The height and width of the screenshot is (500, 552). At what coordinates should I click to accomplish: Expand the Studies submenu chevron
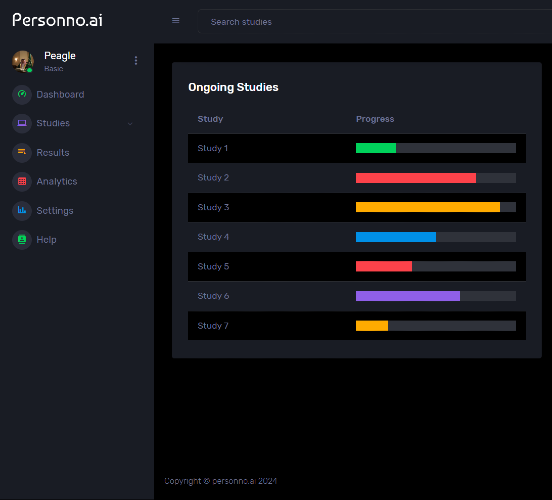click(130, 124)
